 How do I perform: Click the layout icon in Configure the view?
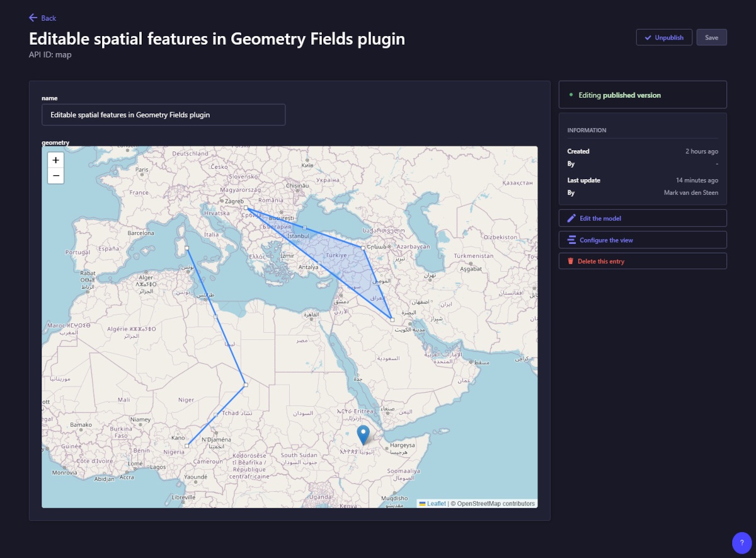571,240
